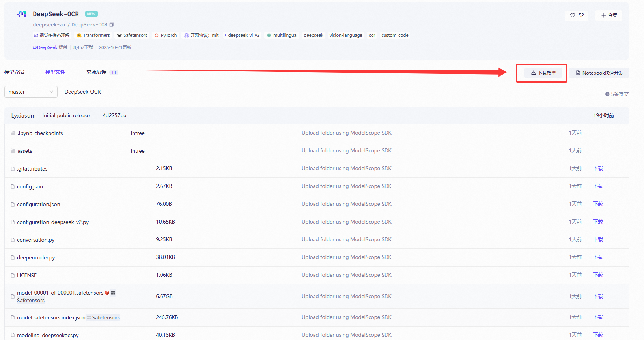Click the file icon beside LICENSE
Screen dimensions: 644x340
point(13,275)
